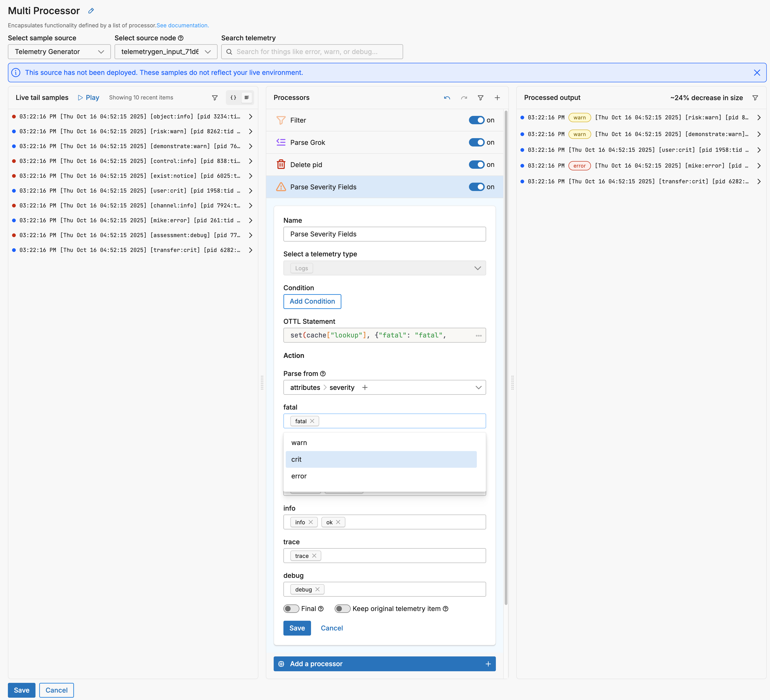This screenshot has height=700, width=770.
Task: Click the Search telemetry input field
Action: point(312,51)
